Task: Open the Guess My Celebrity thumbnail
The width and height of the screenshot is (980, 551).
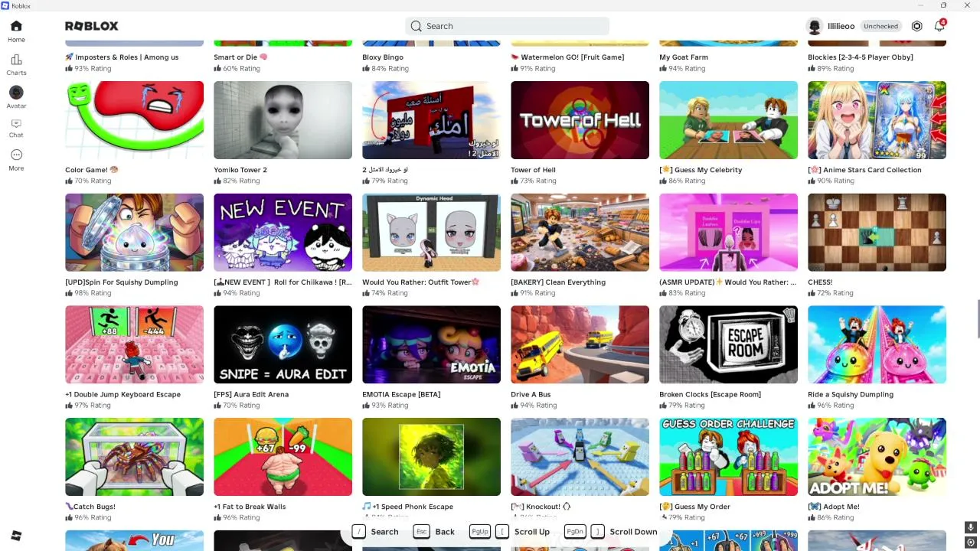Action: click(728, 120)
